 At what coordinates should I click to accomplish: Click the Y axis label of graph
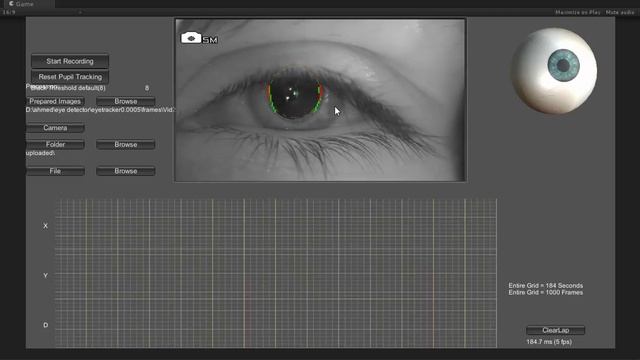coord(45,276)
